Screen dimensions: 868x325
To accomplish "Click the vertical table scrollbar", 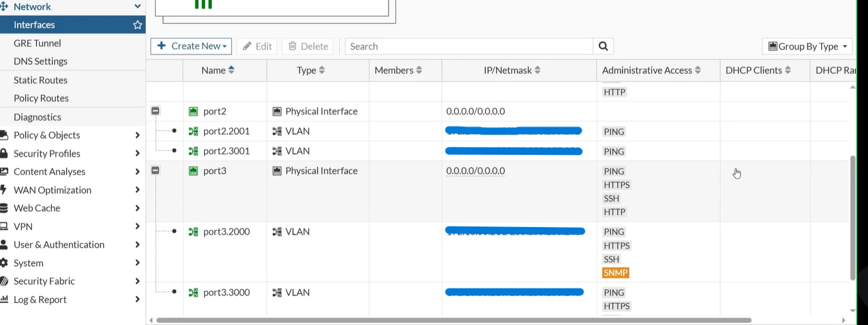I will click(853, 217).
